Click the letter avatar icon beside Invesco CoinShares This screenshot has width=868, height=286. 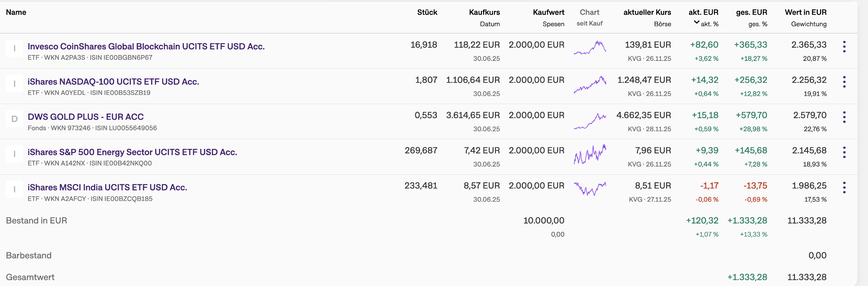coord(14,48)
